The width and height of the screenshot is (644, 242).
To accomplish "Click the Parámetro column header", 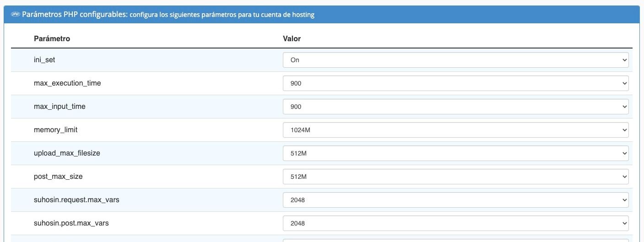I will [x=52, y=38].
